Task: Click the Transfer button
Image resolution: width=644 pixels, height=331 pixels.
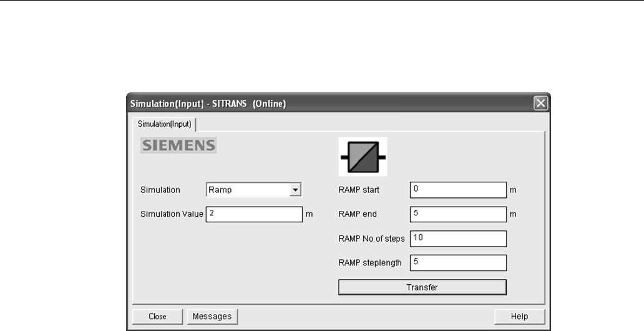Action: (x=422, y=287)
